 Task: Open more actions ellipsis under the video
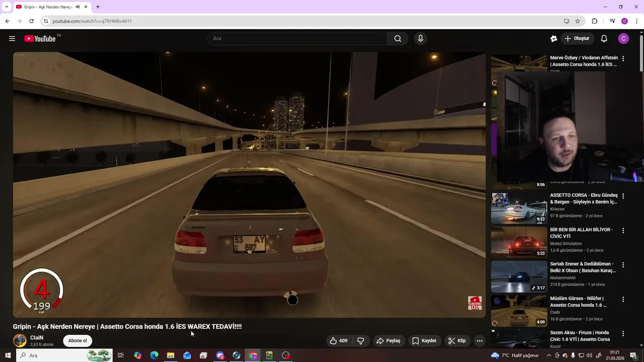479,341
